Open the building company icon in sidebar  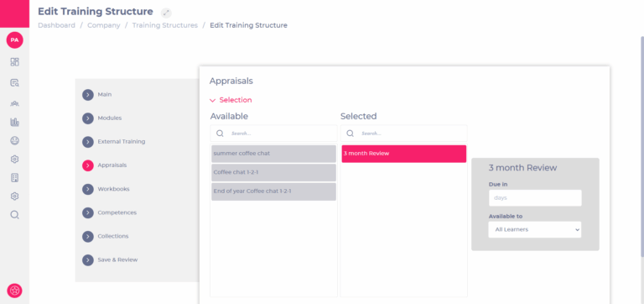tap(14, 178)
